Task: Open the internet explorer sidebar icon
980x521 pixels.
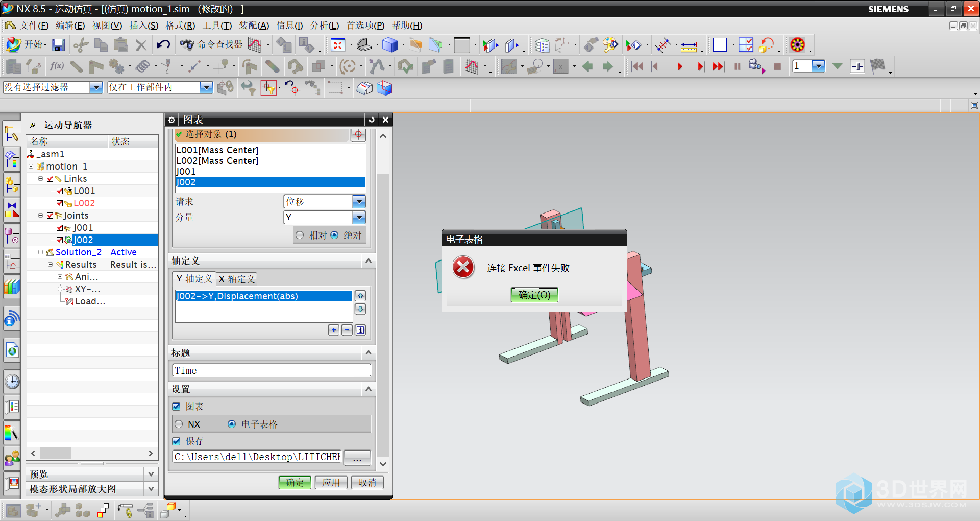Action: tap(12, 351)
